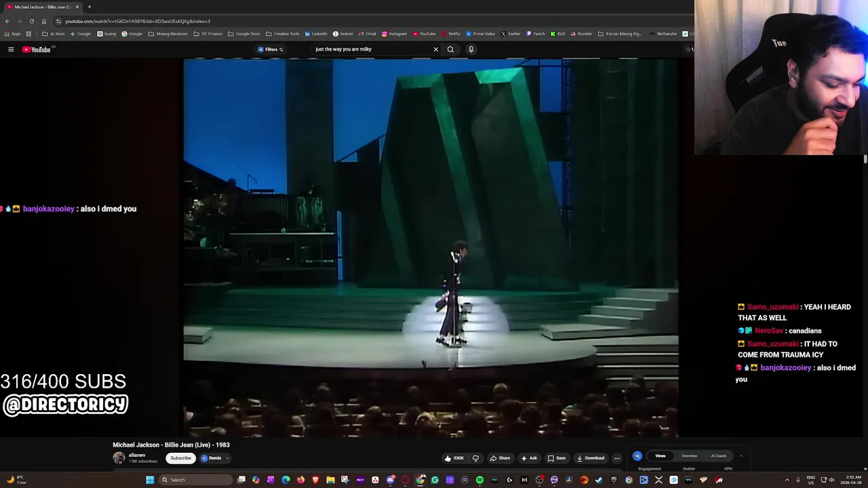Subscribe to the allanwv channel
Screen dimensions: 868x488
coord(180,458)
